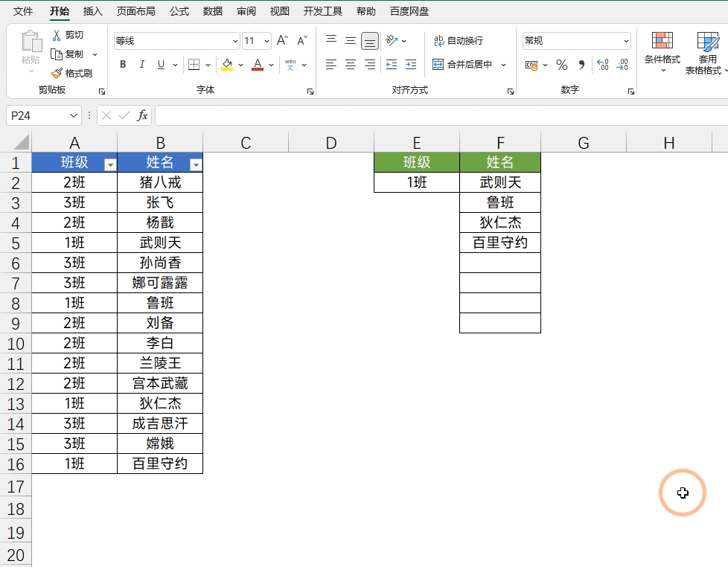Open the 姓名 column filter dropdown
This screenshot has width=728, height=567.
click(x=196, y=164)
